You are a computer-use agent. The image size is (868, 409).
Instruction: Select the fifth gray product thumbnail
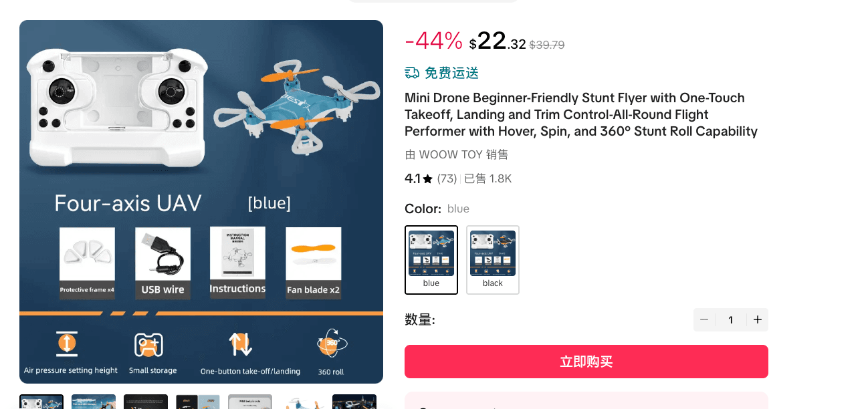pos(250,402)
